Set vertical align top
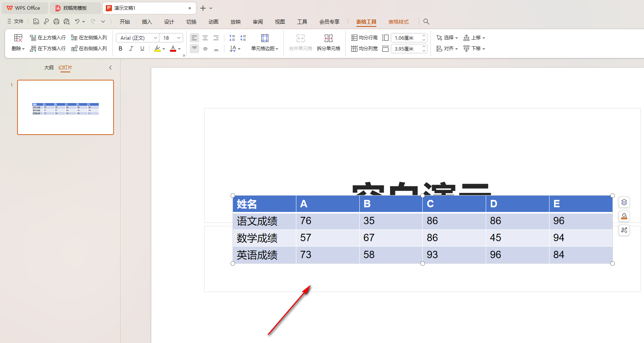 click(x=194, y=49)
